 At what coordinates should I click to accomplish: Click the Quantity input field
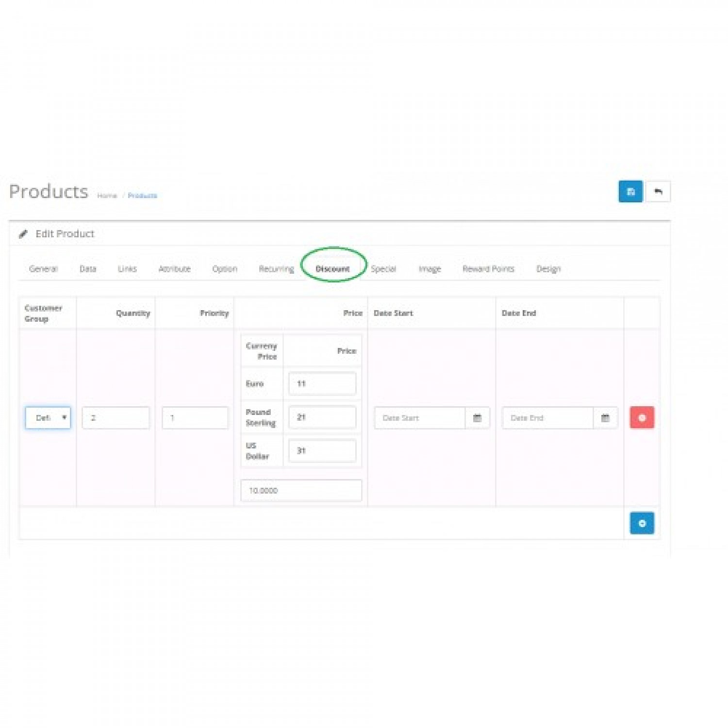point(116,418)
